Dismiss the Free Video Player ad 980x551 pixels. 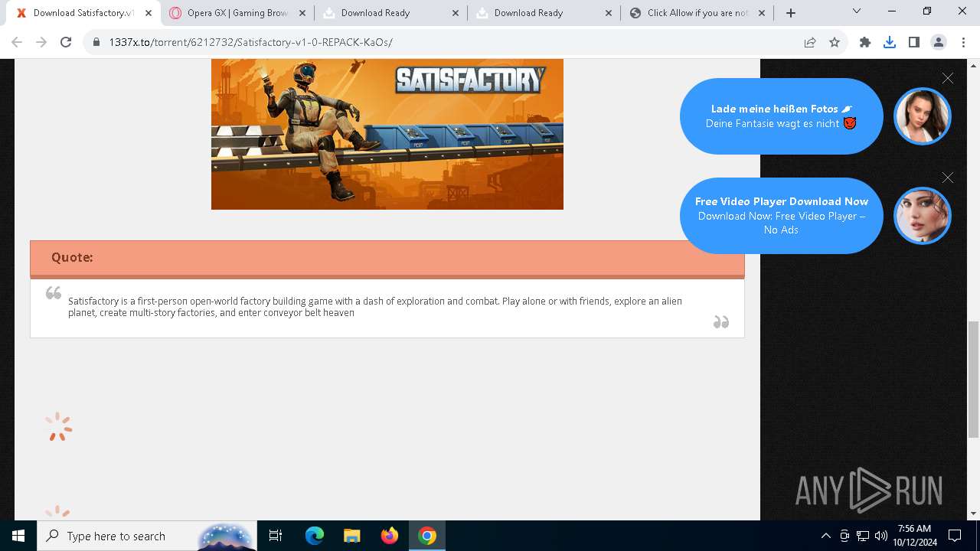pyautogui.click(x=948, y=178)
